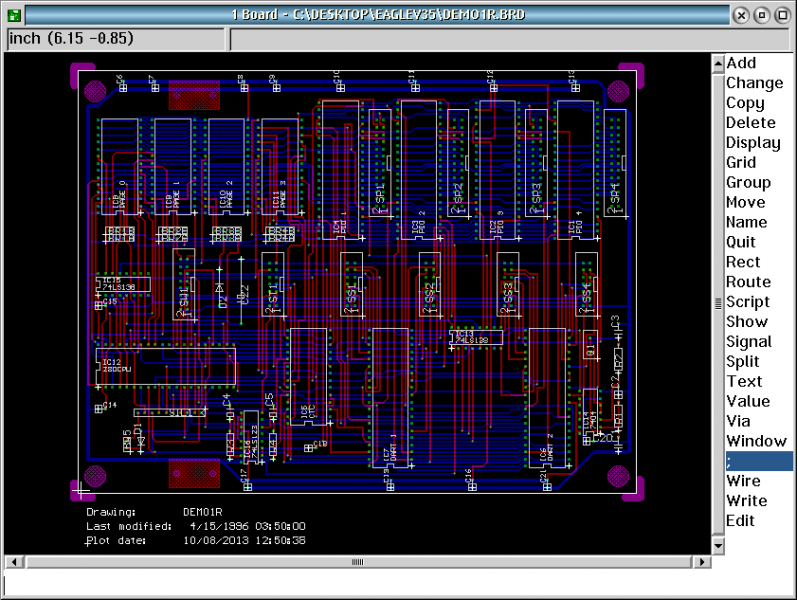Select the Route command

point(748,282)
